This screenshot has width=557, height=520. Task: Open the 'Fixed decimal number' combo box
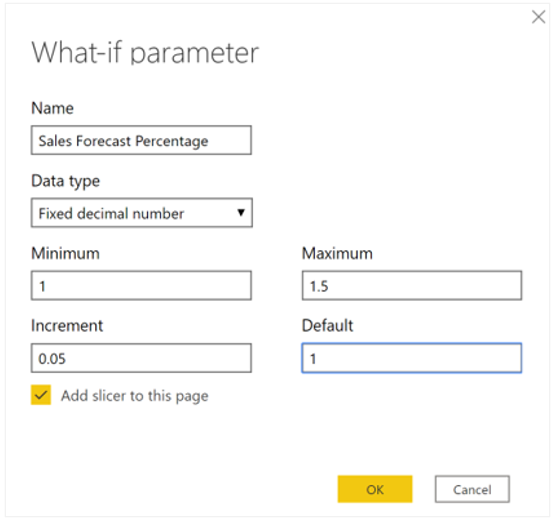coord(142,213)
